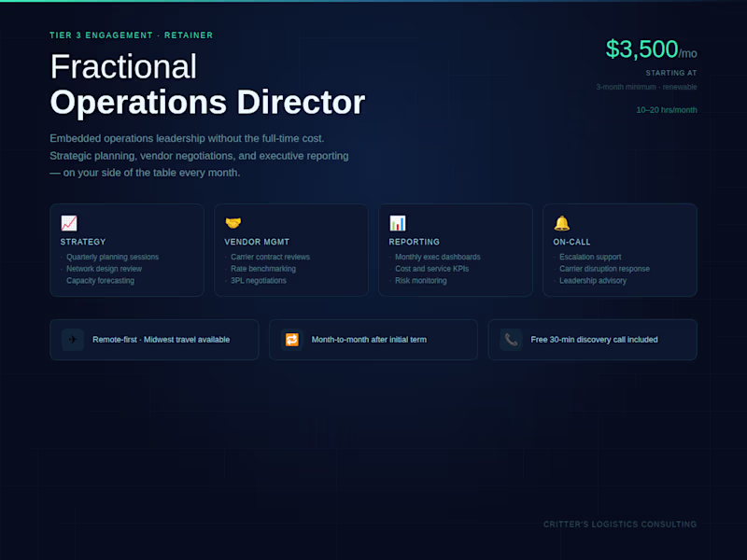Click 'Quarterly planning sessions' item
This screenshot has width=747, height=560.
coord(112,257)
